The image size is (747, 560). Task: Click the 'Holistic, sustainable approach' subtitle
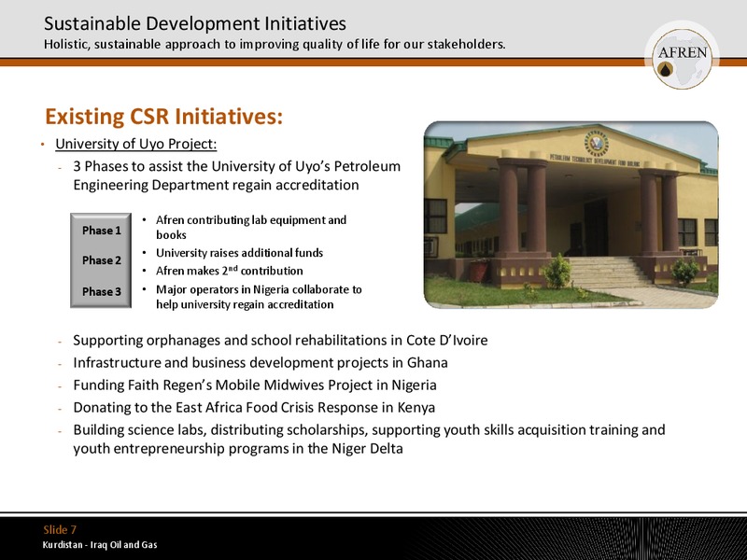(x=275, y=44)
